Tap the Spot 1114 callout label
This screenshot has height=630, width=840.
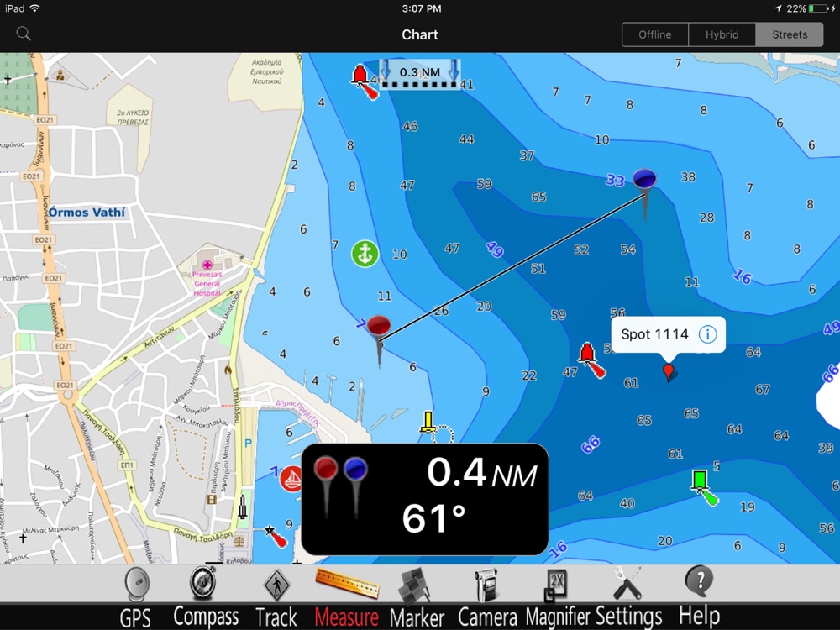tap(654, 334)
